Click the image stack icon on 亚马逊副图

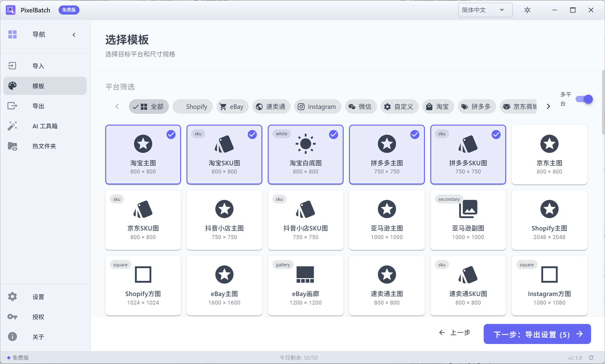tap(468, 209)
